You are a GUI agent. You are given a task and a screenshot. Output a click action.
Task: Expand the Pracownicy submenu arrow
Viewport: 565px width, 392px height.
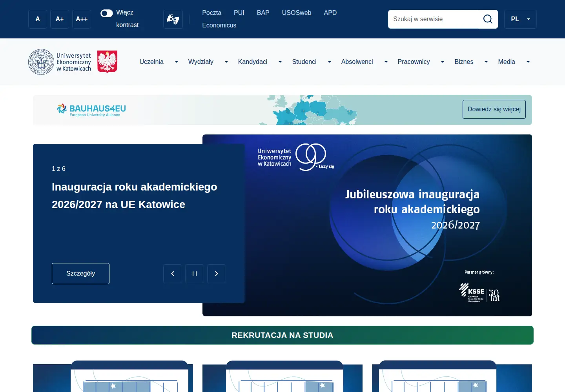point(443,62)
